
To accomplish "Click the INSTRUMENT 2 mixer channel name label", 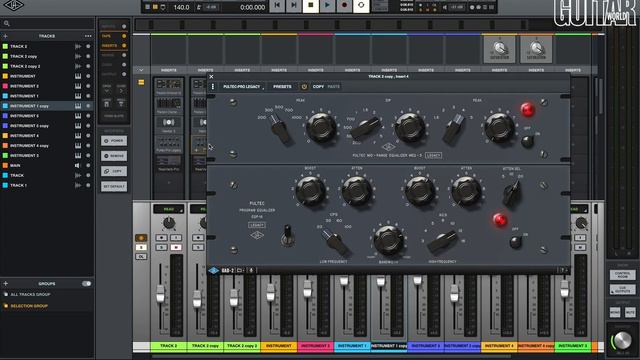I will 316,346.
